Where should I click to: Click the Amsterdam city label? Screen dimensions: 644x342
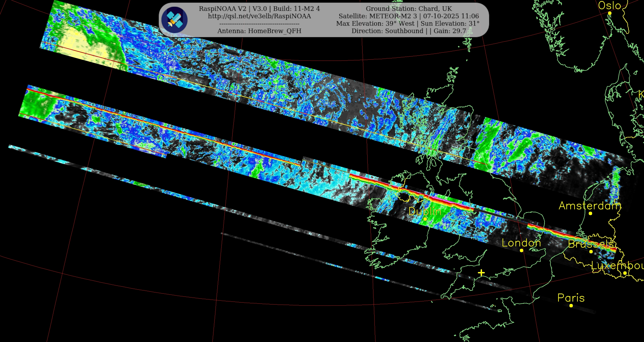coord(590,206)
